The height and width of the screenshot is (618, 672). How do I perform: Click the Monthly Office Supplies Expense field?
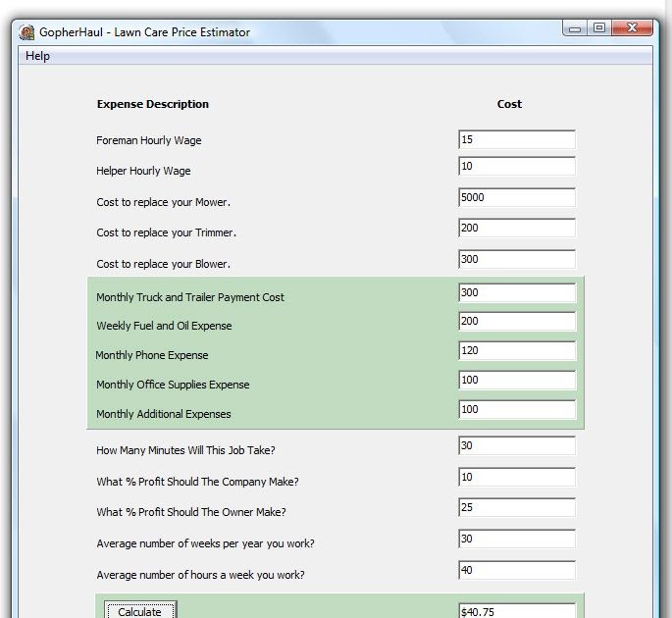coord(517,381)
